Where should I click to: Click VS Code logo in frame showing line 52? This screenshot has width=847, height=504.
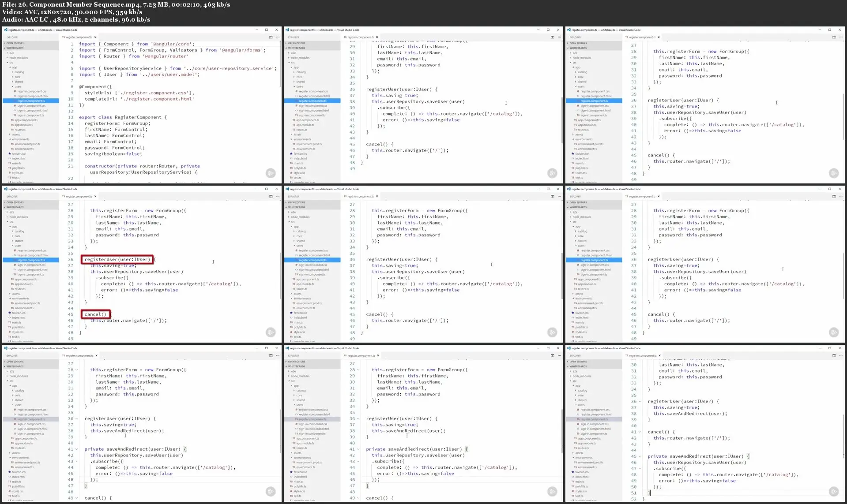[x=568, y=348]
